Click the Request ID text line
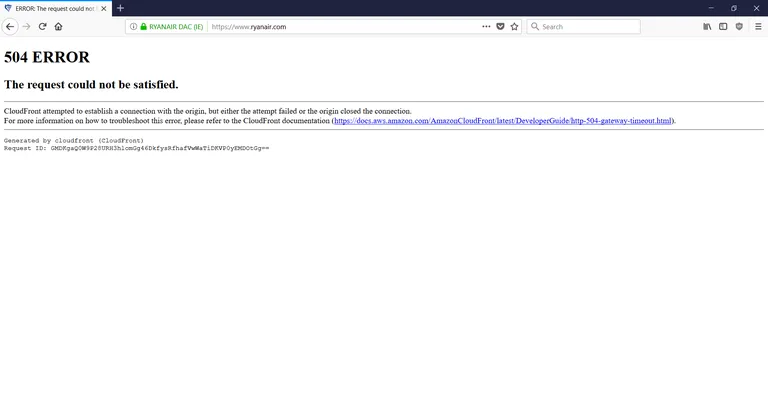The width and height of the screenshot is (768, 412). click(137, 148)
